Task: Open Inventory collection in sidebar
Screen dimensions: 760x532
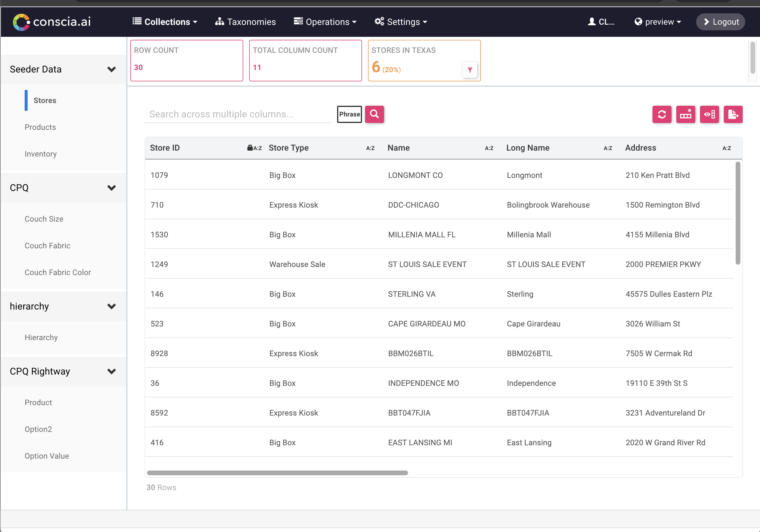Action: coord(40,154)
